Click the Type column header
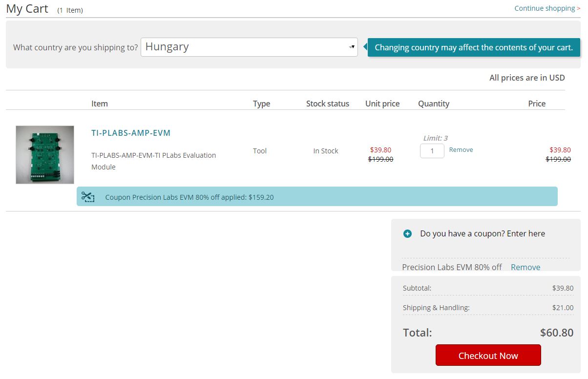Viewport: 588px width, 379px height. pos(262,104)
